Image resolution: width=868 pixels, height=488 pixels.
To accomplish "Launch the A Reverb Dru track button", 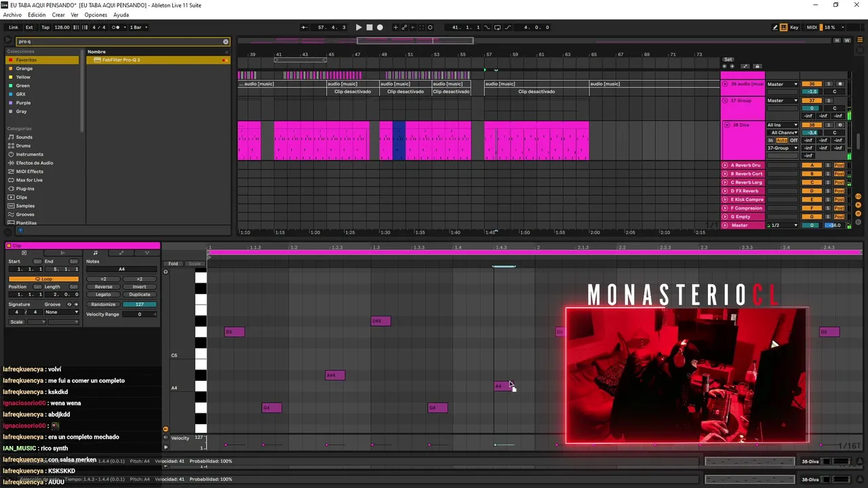I will pos(725,165).
